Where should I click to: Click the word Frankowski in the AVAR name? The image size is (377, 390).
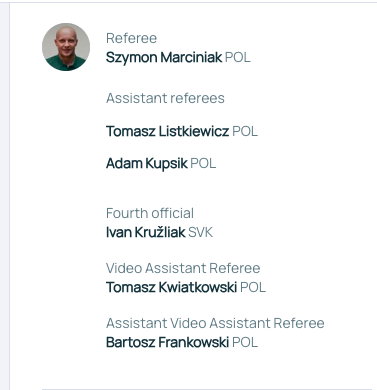click(x=194, y=342)
